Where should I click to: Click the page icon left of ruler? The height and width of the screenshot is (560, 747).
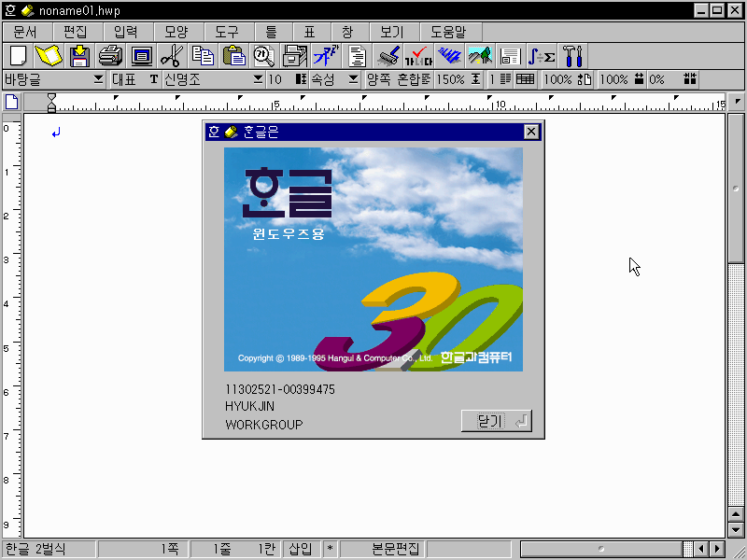click(11, 102)
